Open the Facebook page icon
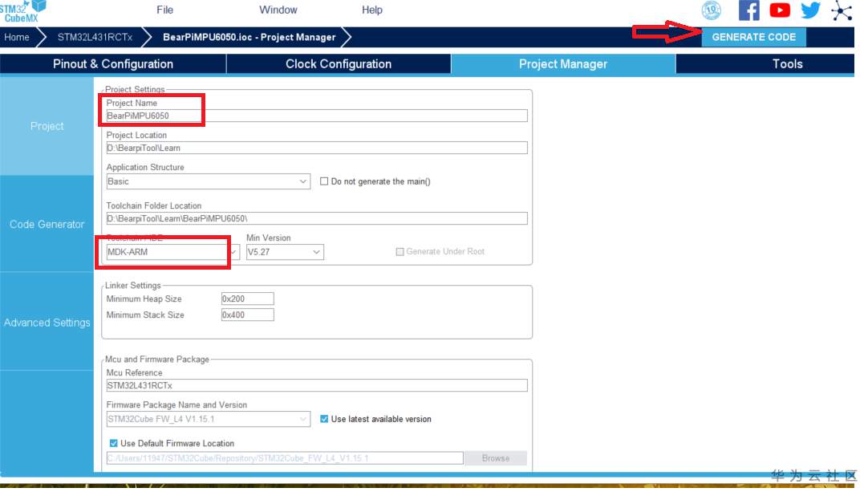Viewport: 868px width, 496px height. 749,10
